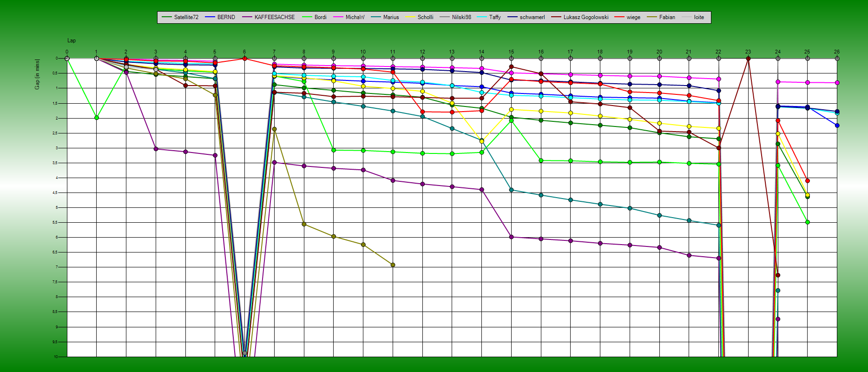Click lap number 26 on the top axis
Screen dimensions: 868x372
pos(837,52)
